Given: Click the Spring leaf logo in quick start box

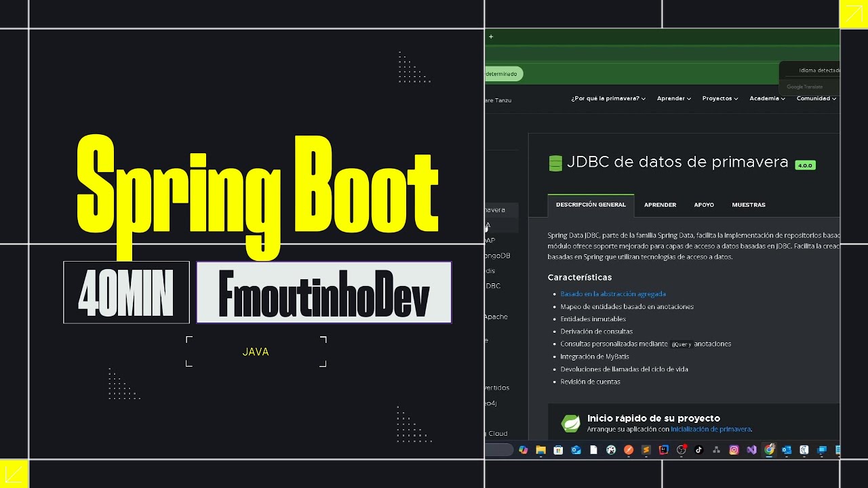Looking at the screenshot, I should pyautogui.click(x=571, y=424).
